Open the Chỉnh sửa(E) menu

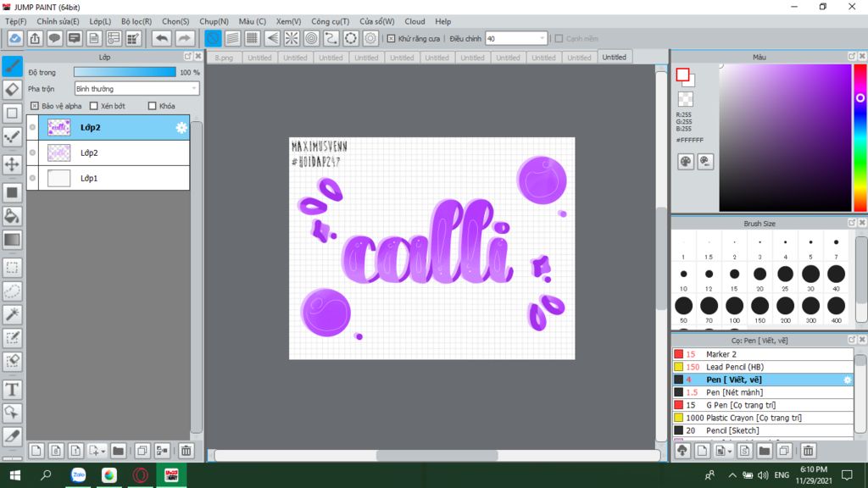coord(58,21)
